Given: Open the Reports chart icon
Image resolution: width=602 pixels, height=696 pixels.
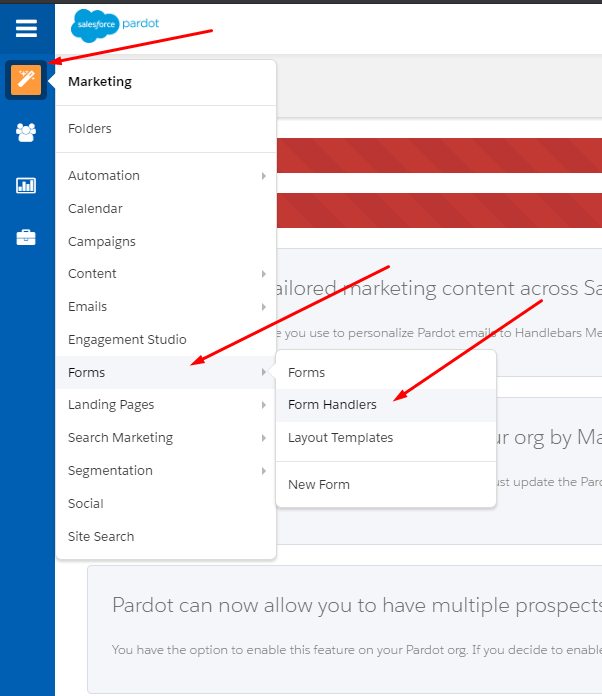Looking at the screenshot, I should [x=26, y=185].
